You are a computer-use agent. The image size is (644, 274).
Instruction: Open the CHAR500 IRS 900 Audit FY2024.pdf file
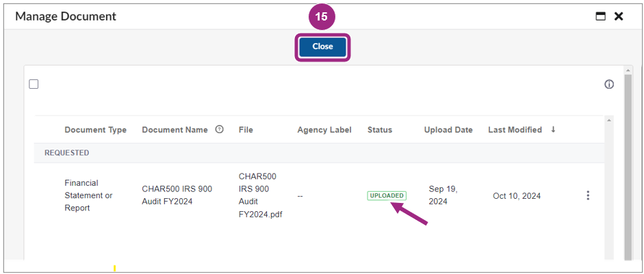pyautogui.click(x=260, y=195)
